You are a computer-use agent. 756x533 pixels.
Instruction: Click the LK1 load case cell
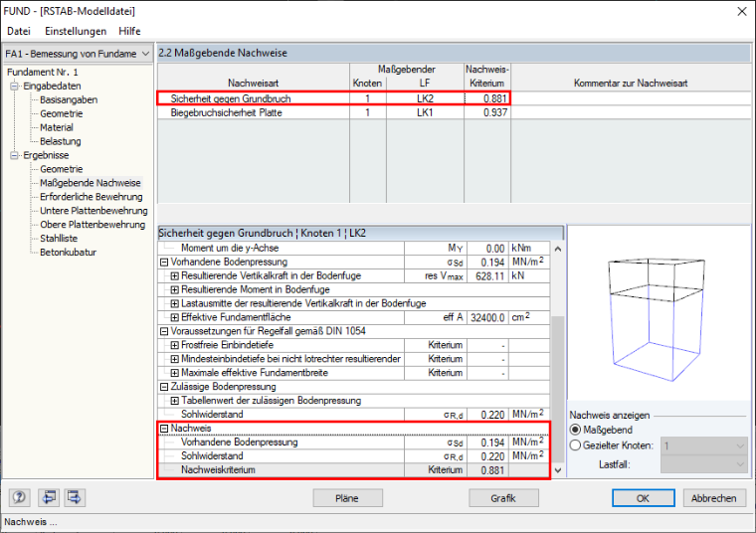pyautogui.click(x=425, y=112)
